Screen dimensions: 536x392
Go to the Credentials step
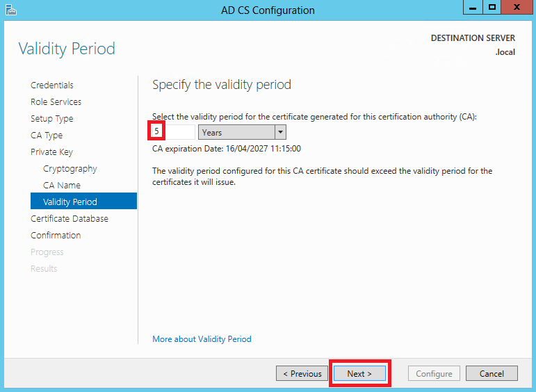[52, 85]
